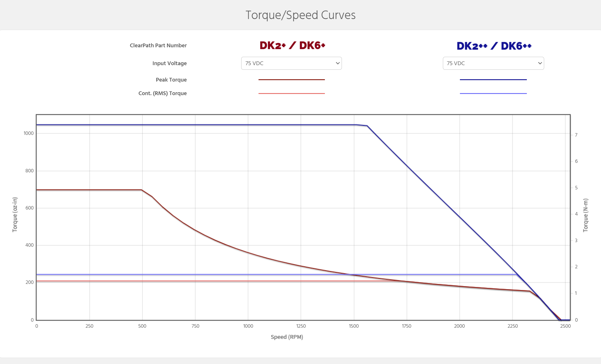The height and width of the screenshot is (364, 601).
Task: Click the ClearPath Part Number label
Action: tap(158, 45)
